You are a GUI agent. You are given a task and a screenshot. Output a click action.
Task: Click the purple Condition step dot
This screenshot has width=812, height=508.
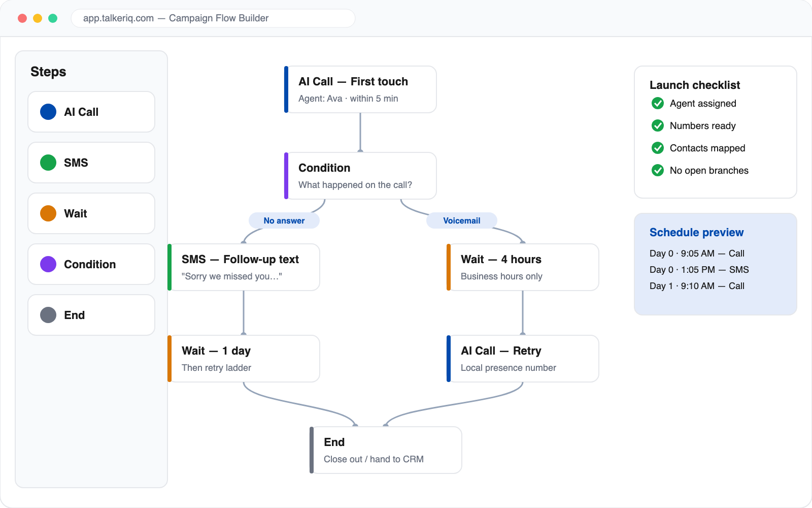(x=48, y=264)
